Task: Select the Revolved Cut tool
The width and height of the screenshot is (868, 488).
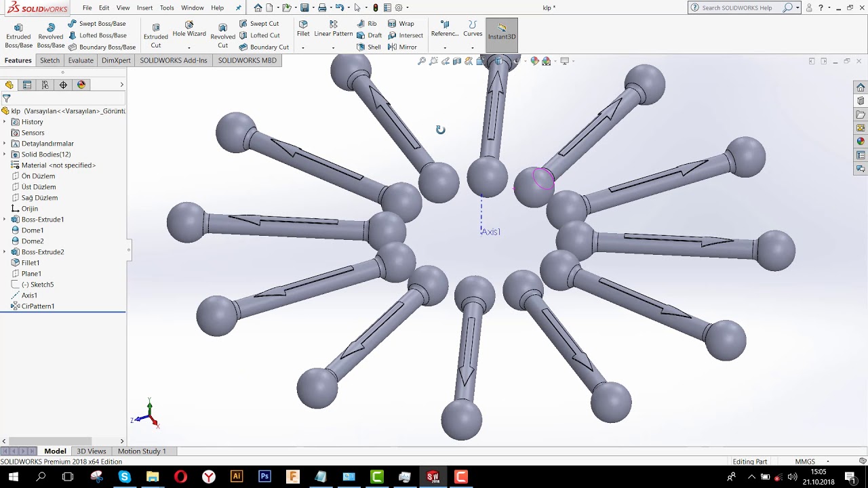Action: point(222,35)
